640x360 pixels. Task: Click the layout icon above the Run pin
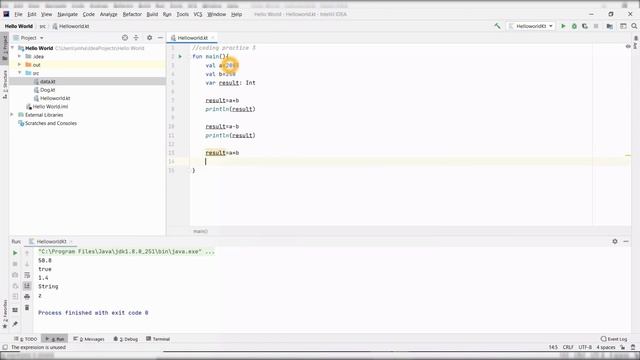15,310
